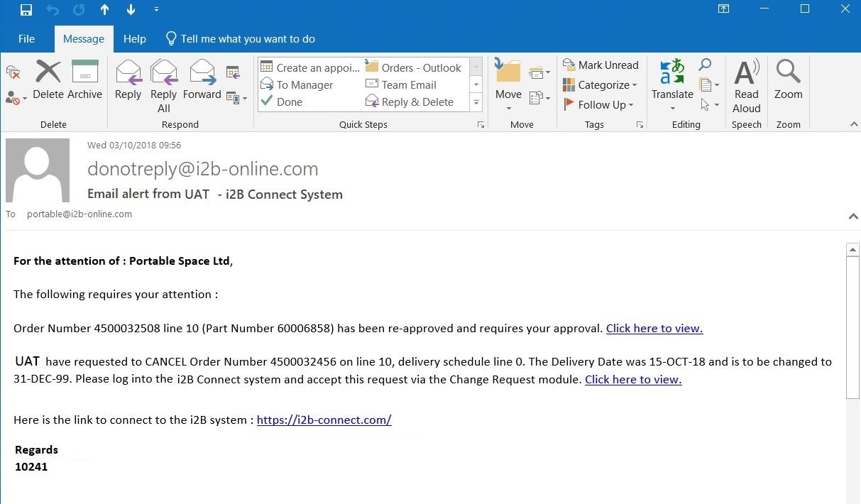Viewport: 861px width, 504px height.
Task: Open the File tab
Action: point(26,39)
